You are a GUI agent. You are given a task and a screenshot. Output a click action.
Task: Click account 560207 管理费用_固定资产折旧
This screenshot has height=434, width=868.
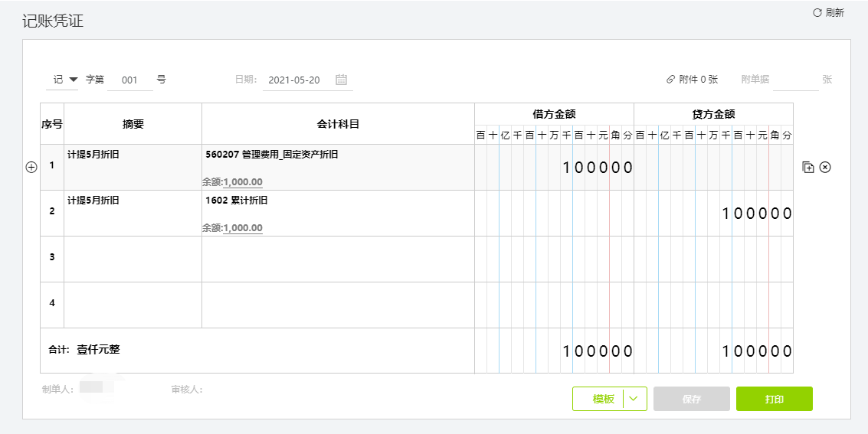coord(271,155)
